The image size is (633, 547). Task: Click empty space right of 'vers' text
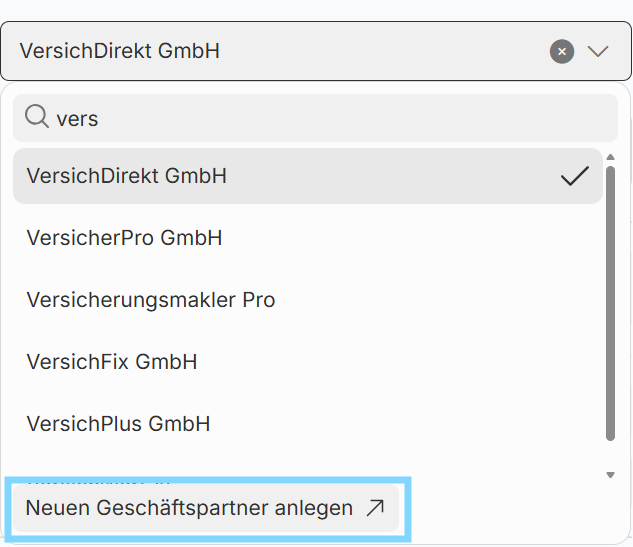400,118
